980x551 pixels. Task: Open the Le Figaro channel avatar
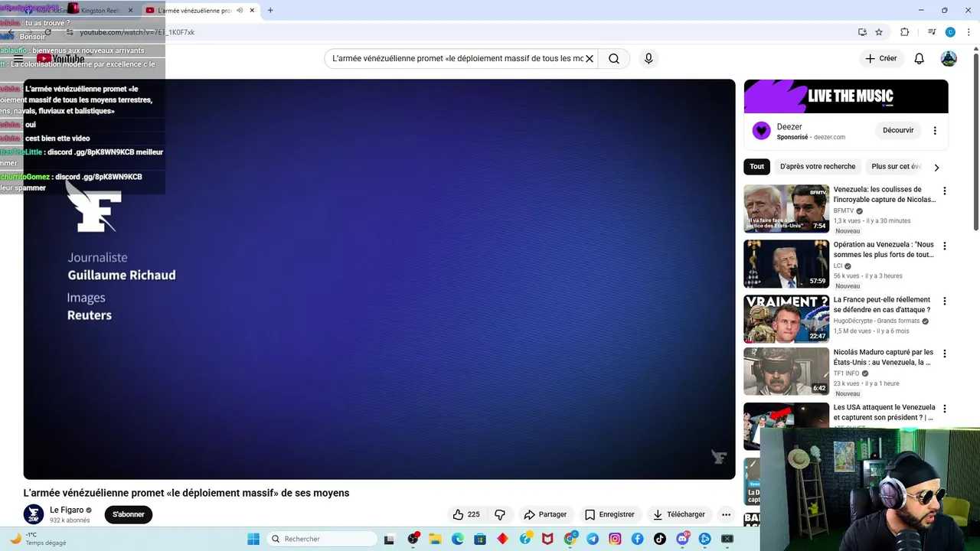34,514
